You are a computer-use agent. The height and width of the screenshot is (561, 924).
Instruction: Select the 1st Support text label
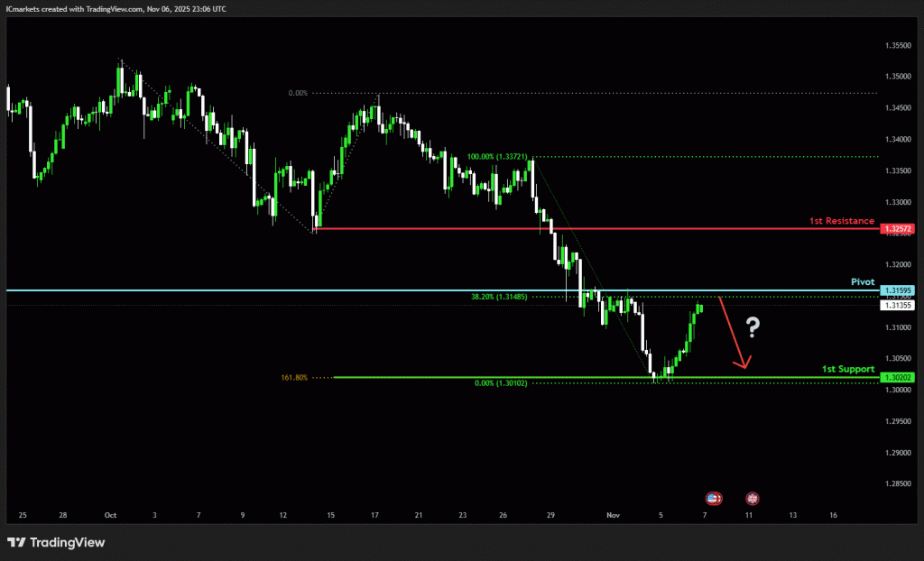847,369
